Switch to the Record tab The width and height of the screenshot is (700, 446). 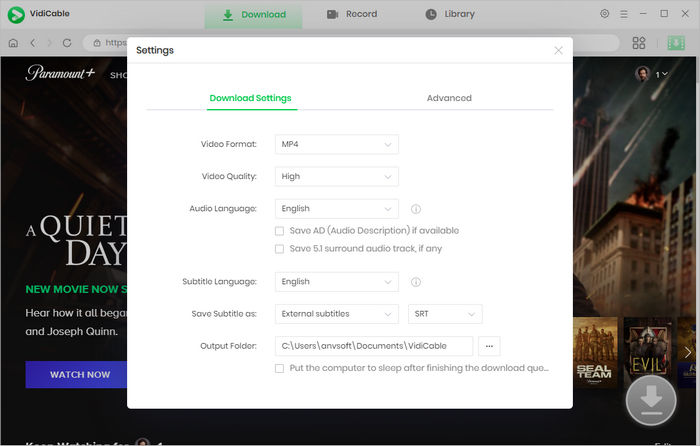click(352, 14)
